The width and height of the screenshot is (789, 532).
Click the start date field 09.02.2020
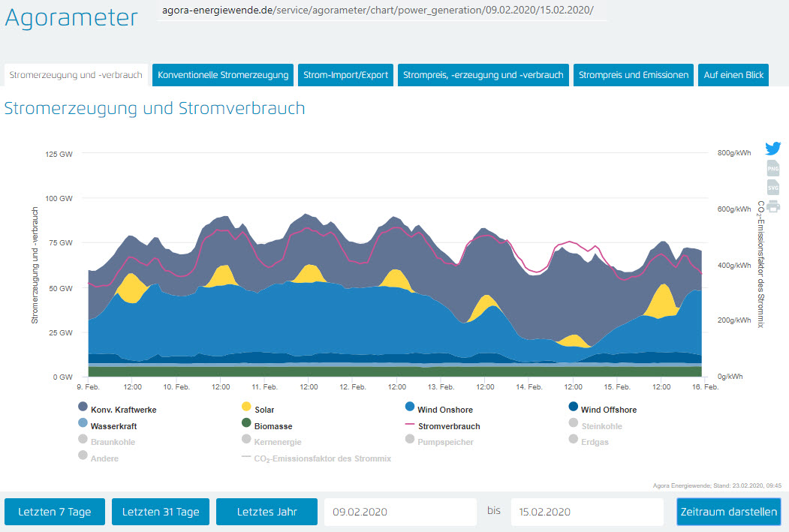(400, 512)
